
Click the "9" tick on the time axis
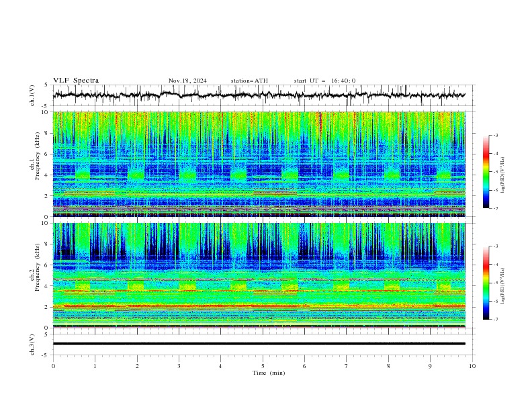430,366
